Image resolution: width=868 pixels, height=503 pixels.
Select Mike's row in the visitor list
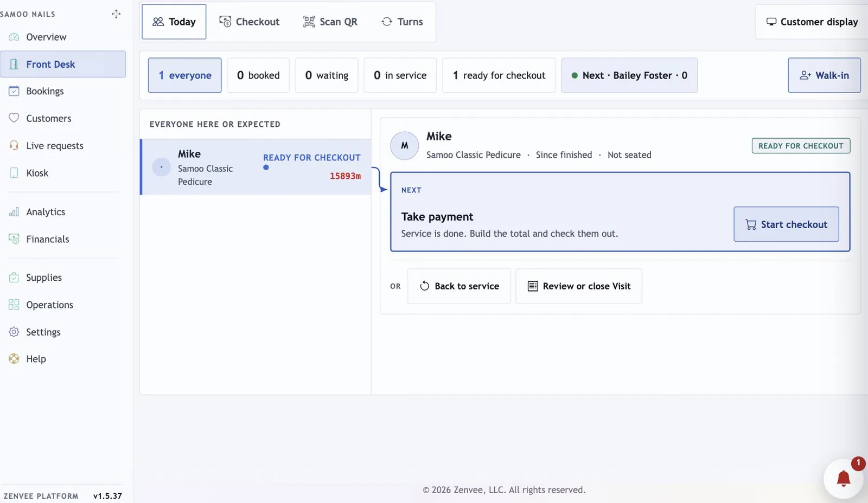click(256, 167)
